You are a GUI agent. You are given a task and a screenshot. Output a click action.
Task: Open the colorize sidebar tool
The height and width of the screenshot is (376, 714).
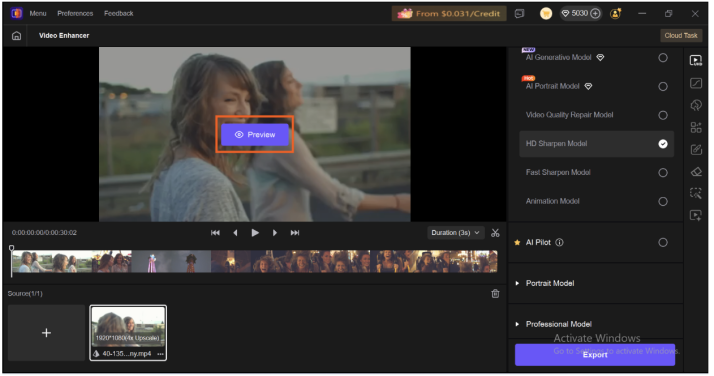click(696, 105)
